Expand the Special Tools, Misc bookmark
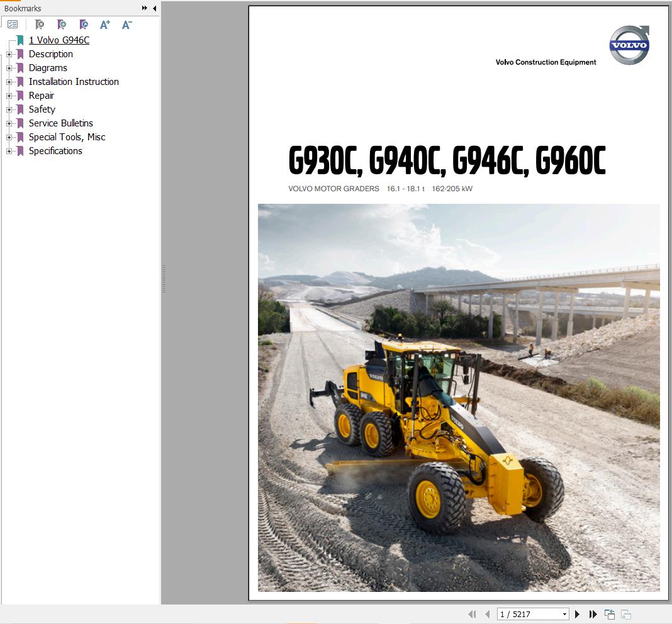The width and height of the screenshot is (672, 624). (9, 138)
